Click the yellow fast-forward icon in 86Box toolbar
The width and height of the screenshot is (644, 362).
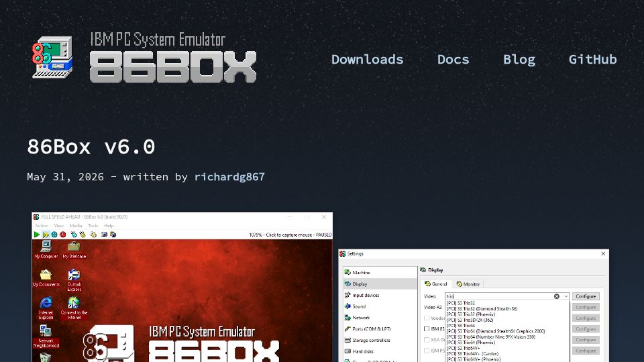point(46,235)
